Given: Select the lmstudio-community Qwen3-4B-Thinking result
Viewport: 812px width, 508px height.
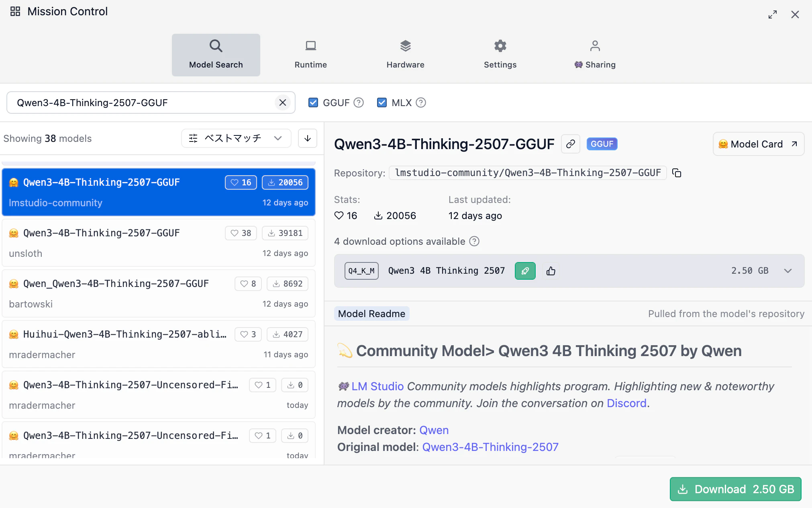Looking at the screenshot, I should (x=159, y=192).
